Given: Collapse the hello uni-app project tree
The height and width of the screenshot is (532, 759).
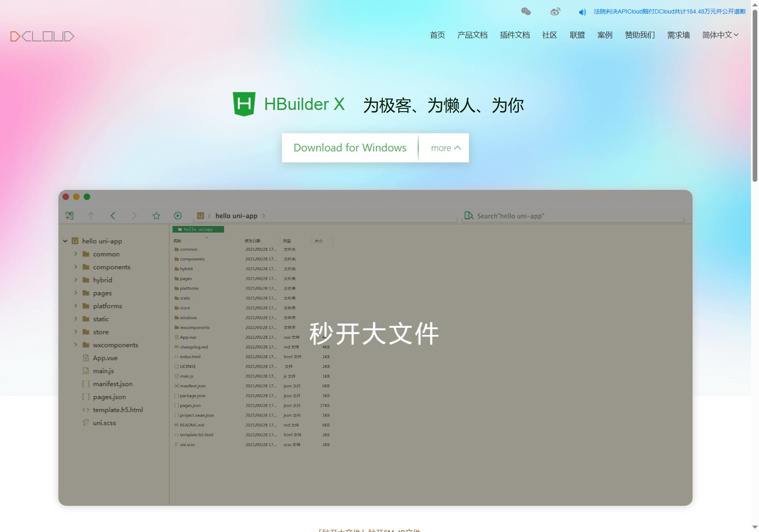Looking at the screenshot, I should coord(65,241).
